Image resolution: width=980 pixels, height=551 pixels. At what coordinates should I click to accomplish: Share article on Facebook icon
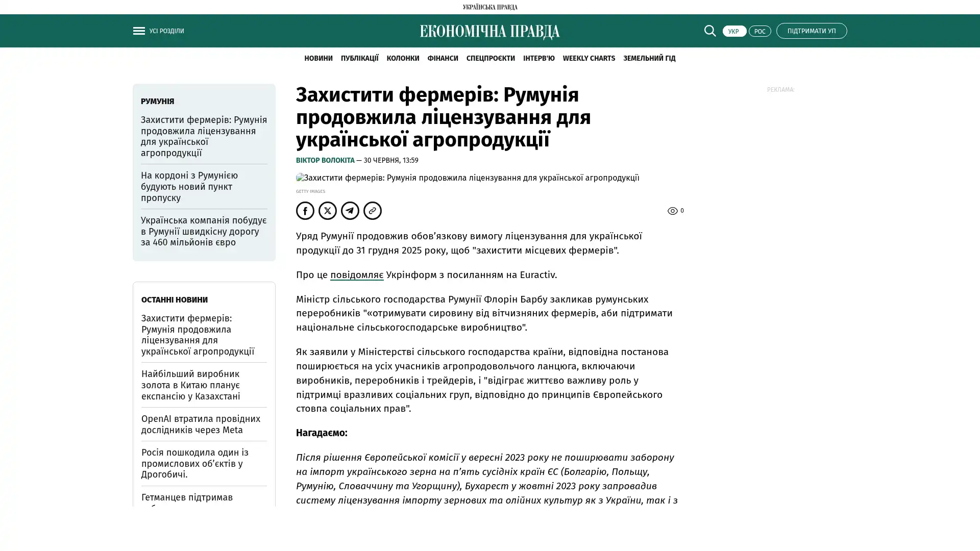click(x=305, y=211)
